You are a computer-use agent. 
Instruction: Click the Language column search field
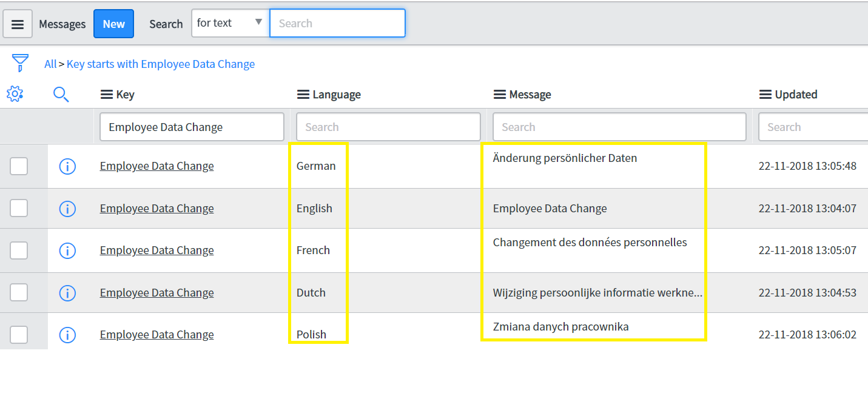388,127
